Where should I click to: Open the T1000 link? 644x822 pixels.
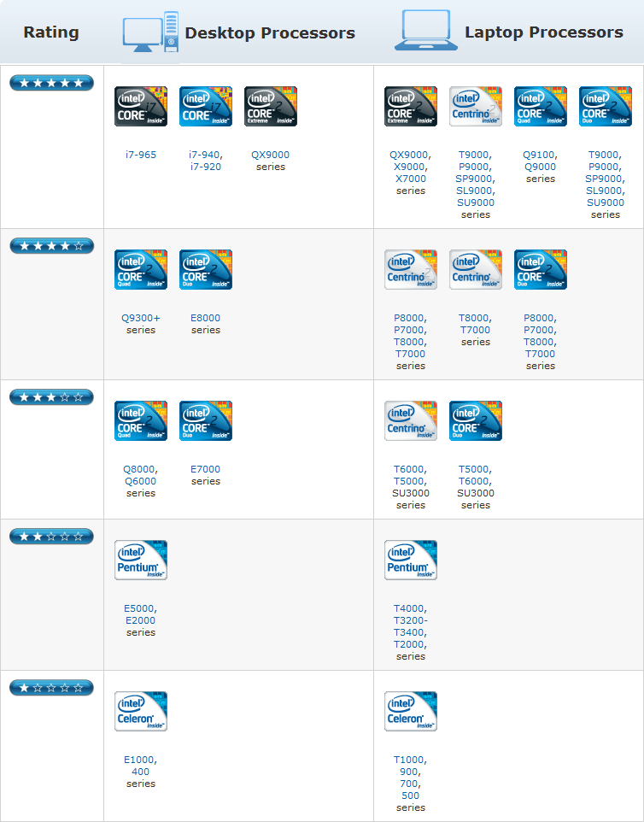click(x=409, y=760)
